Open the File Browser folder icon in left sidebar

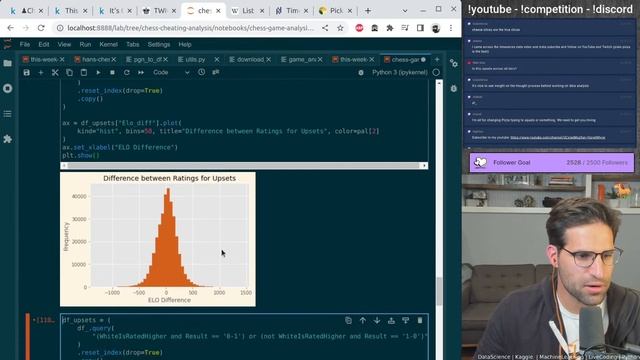point(7,63)
